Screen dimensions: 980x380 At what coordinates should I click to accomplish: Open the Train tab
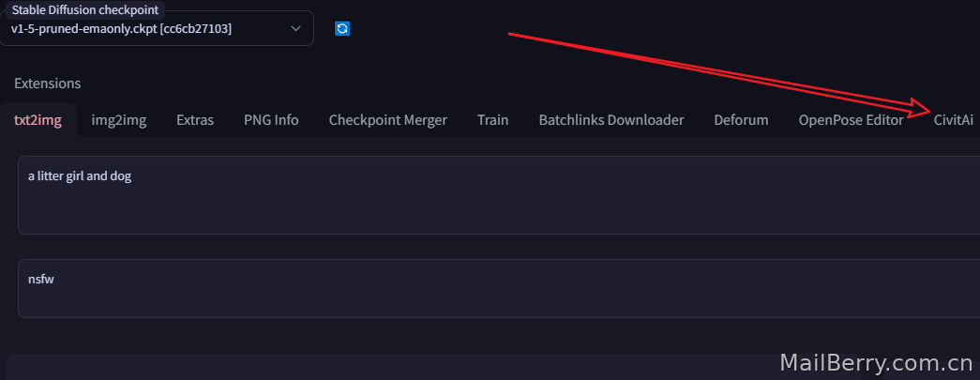click(492, 120)
